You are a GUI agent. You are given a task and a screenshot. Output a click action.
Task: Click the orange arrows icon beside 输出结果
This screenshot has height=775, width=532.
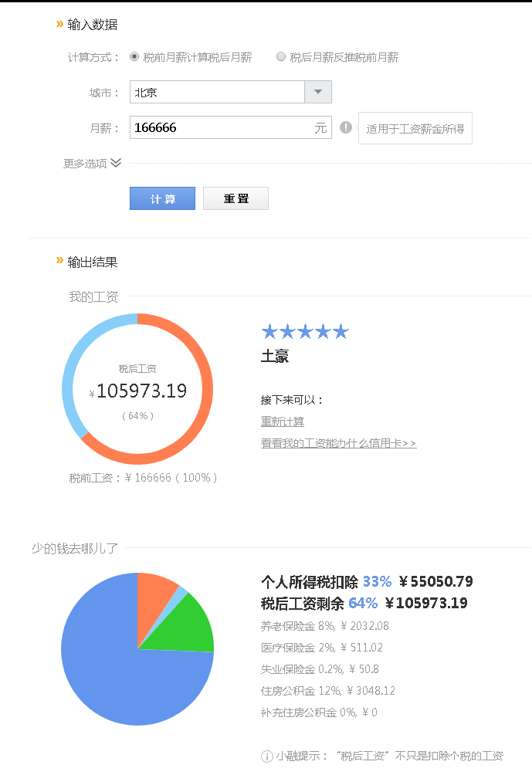[x=59, y=261]
